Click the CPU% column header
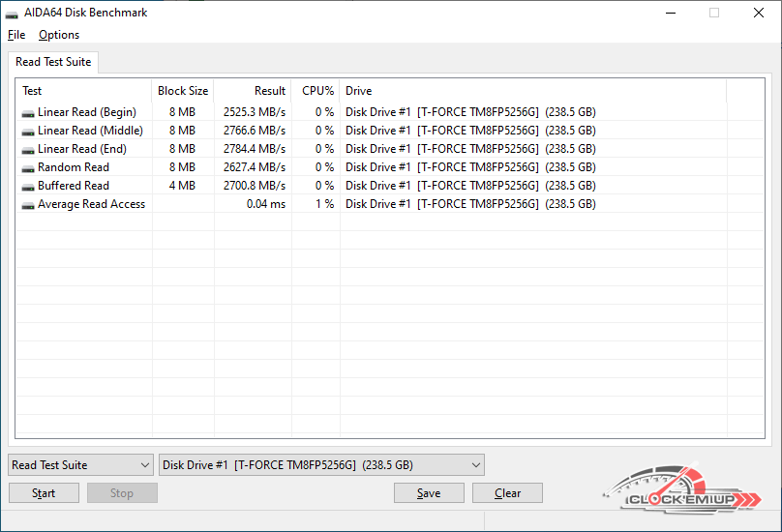Viewport: 782px width, 532px height. pos(316,91)
